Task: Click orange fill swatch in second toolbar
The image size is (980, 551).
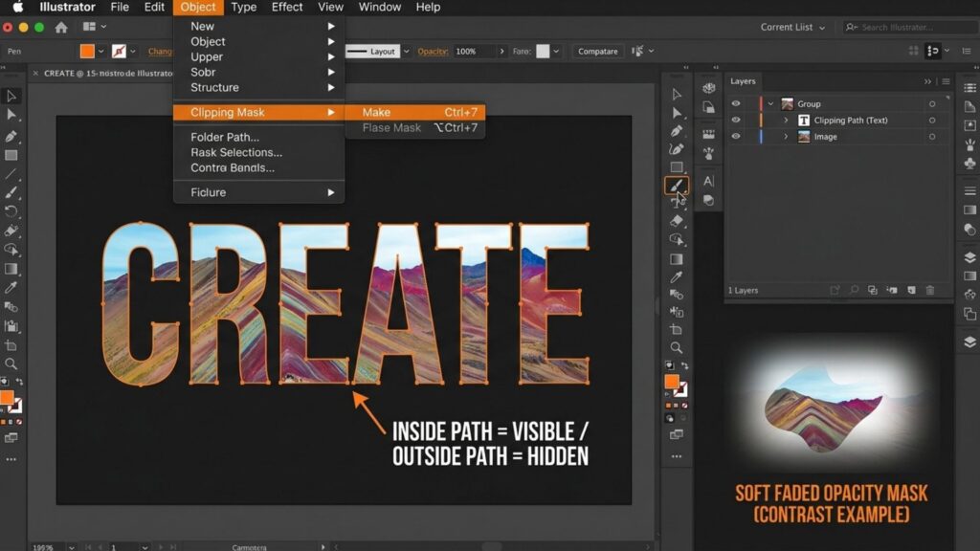Action: [672, 381]
